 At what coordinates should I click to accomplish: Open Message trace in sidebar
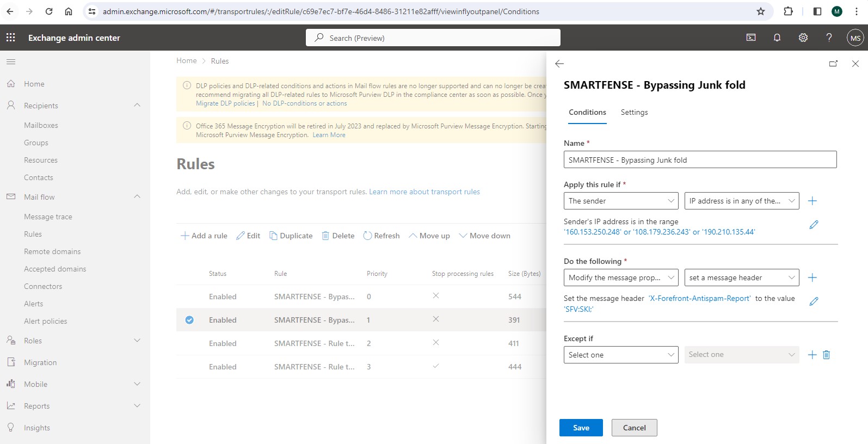point(48,217)
